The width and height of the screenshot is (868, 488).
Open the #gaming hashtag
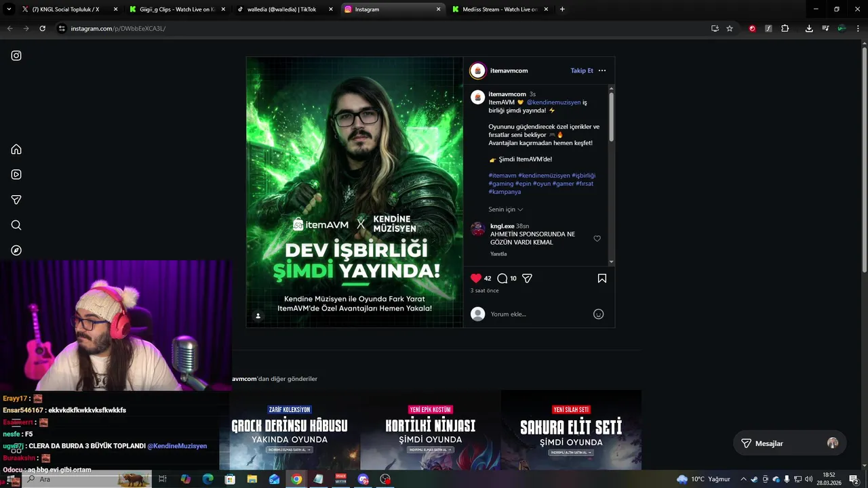[x=501, y=184]
